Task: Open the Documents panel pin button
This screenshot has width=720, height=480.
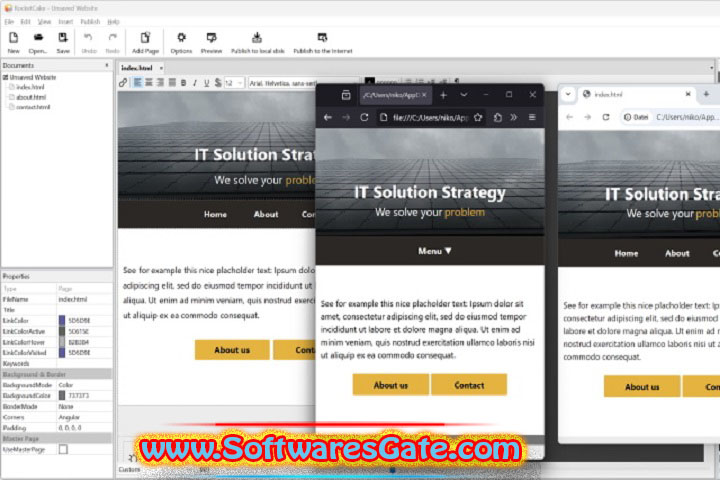Action: (x=107, y=66)
